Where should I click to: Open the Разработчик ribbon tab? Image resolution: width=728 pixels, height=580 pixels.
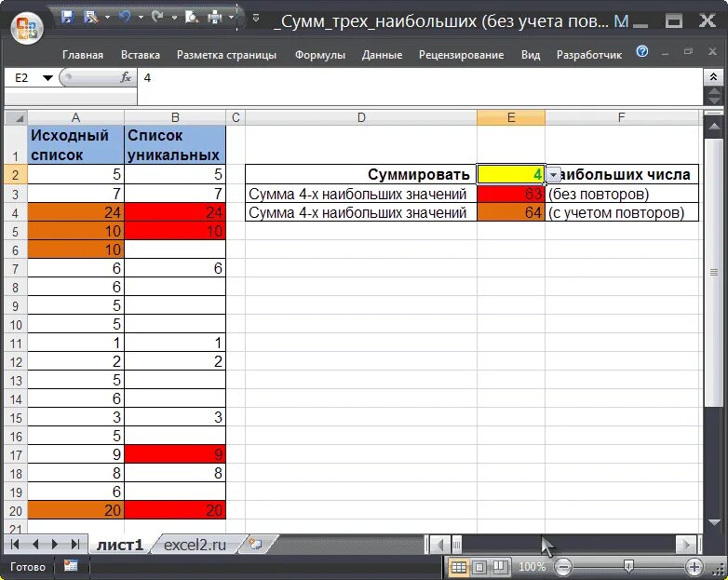(589, 55)
